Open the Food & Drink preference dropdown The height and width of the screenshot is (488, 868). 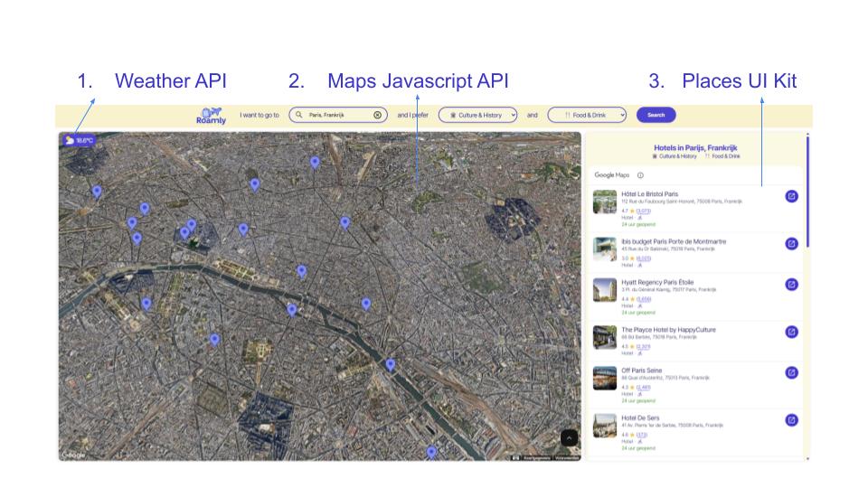point(587,115)
